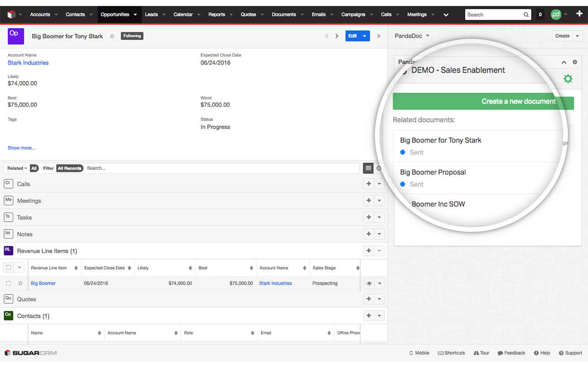Go to previous record arrow
This screenshot has height=368, width=588.
327,36
